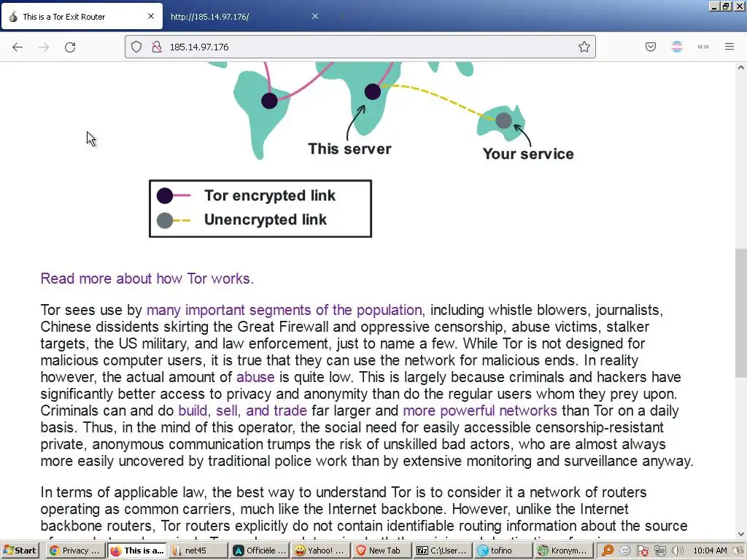Open the Firefox hamburger menu
Screen dimensions: 747x560
(729, 47)
